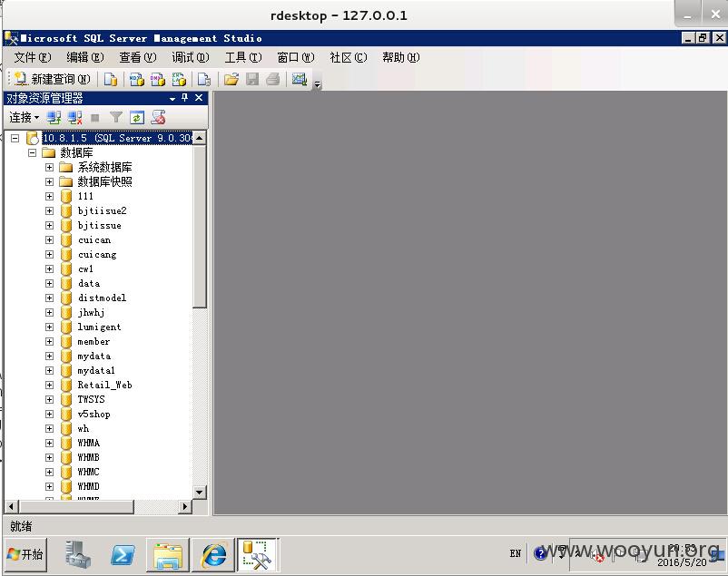Click the Open File folder icon
This screenshot has height=576, width=728.
(231, 79)
